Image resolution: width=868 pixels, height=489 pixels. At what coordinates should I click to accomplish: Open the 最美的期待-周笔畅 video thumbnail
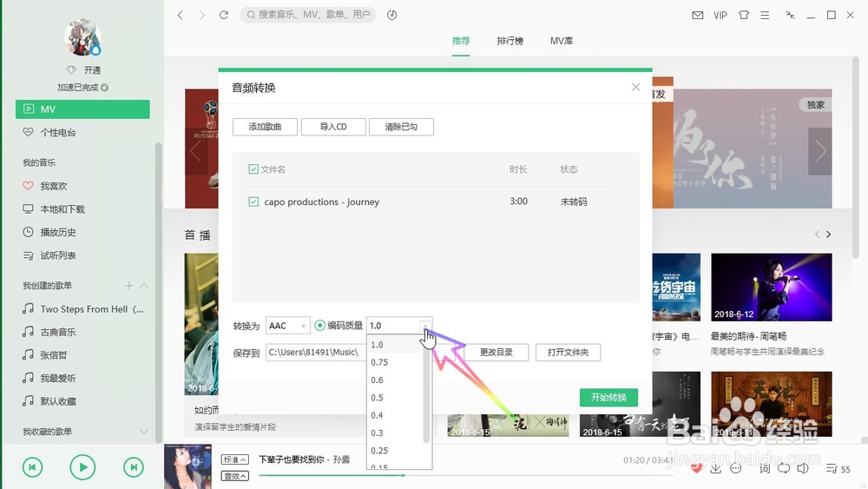pos(771,287)
